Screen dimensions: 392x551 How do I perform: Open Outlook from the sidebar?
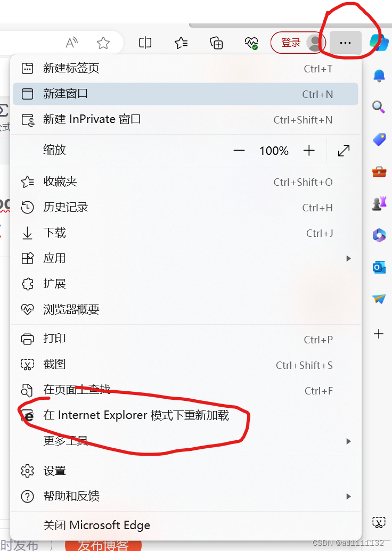click(x=379, y=267)
